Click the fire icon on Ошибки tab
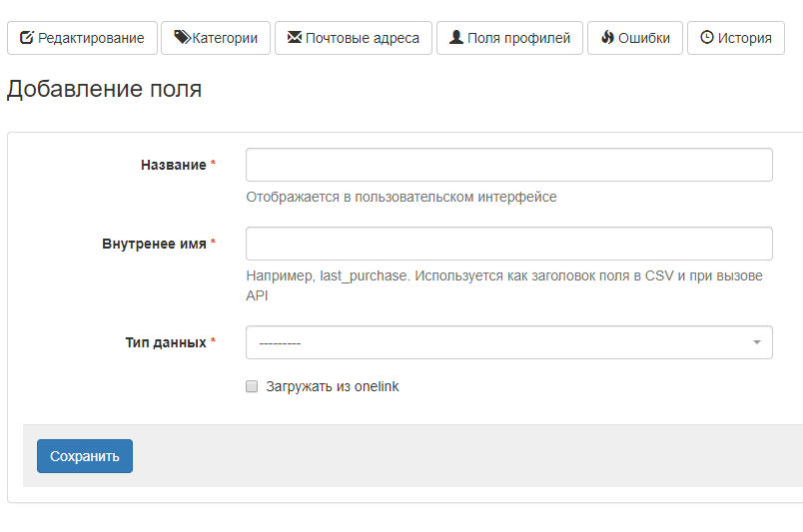803x532 pixels. 607,37
